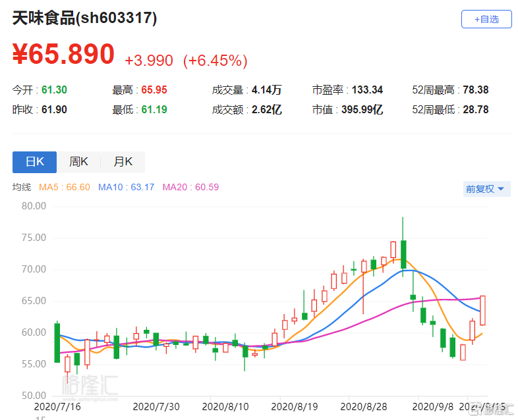Select the MA5 : 66.60 indicator label

(x=65, y=188)
